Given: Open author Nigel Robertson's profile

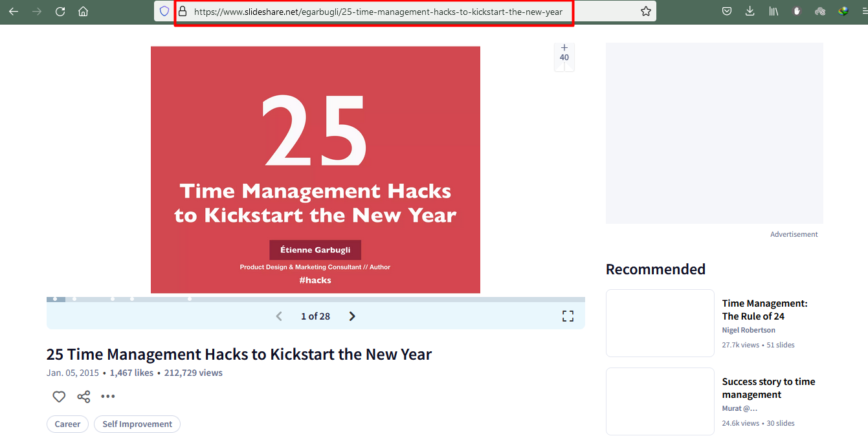Looking at the screenshot, I should [x=748, y=330].
